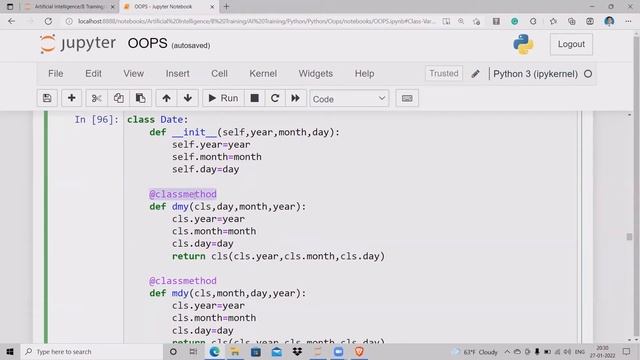The height and width of the screenshot is (360, 640).
Task: Open the browser Settings and more menu
Action: pos(628,21)
